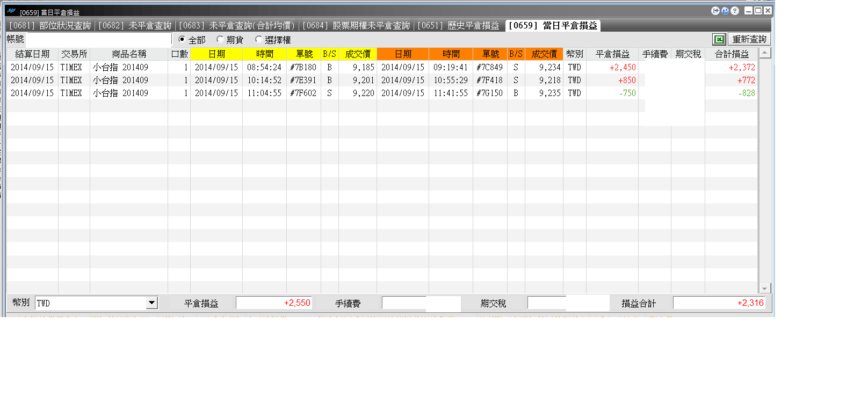Click the arrow icon in the title bar
The image size is (868, 396).
point(715,11)
